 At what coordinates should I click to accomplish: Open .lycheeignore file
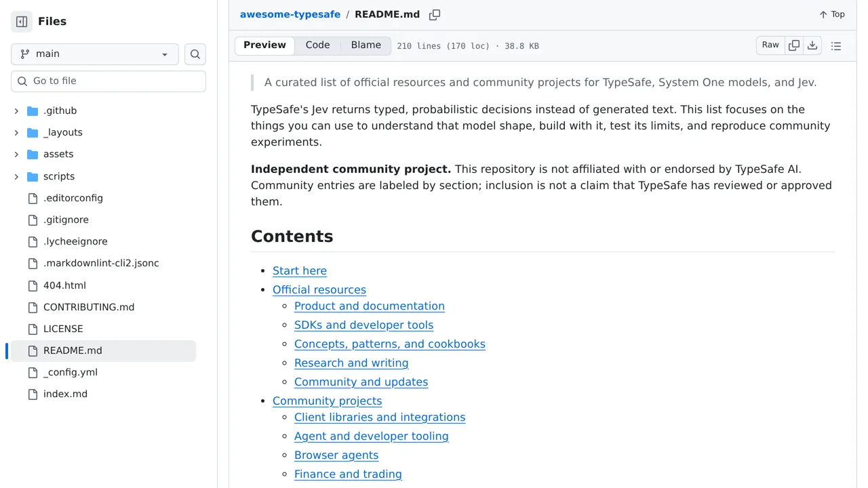click(75, 241)
